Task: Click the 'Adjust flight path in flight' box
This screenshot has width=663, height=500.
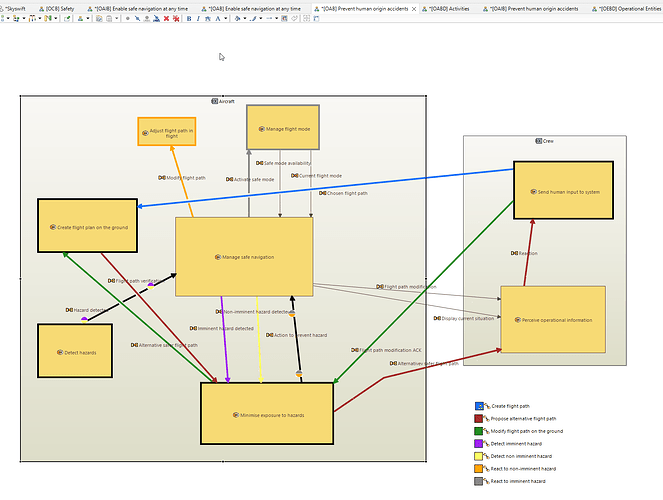Action: pyautogui.click(x=166, y=131)
